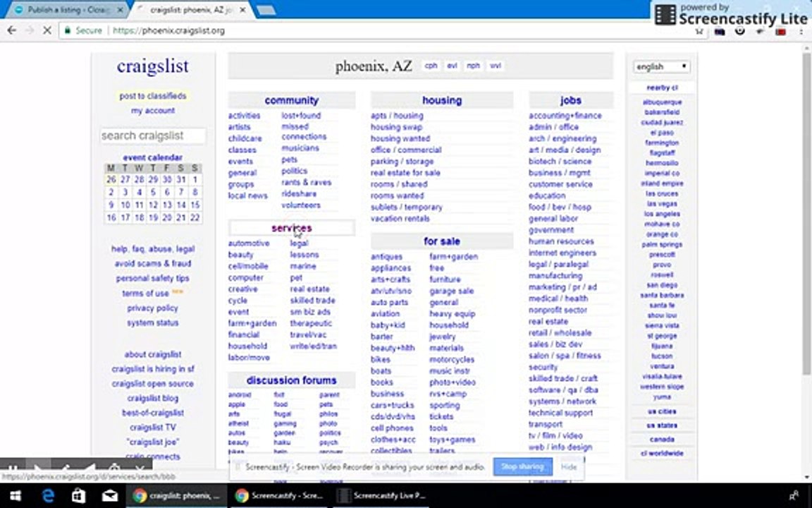Viewport: 812px width, 508px height.
Task: Expand the us states list
Action: [x=662, y=425]
